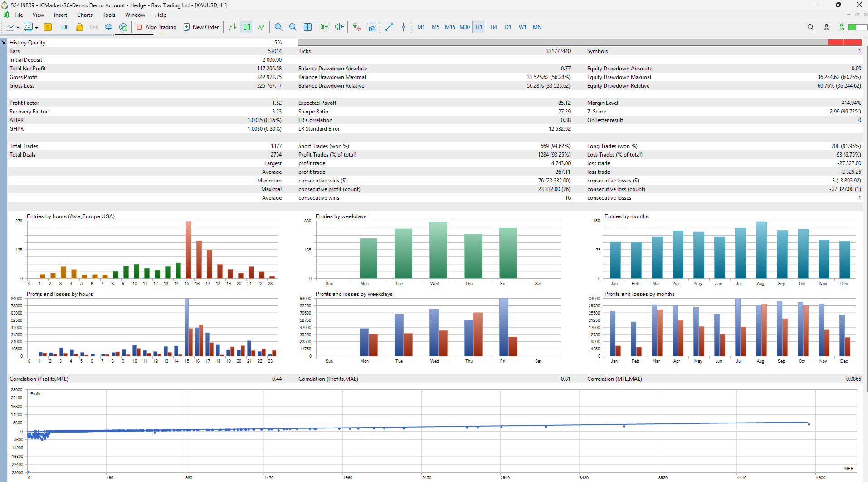This screenshot has height=482, width=868.
Task: Open the Market shopping bag icon
Action: (80, 27)
